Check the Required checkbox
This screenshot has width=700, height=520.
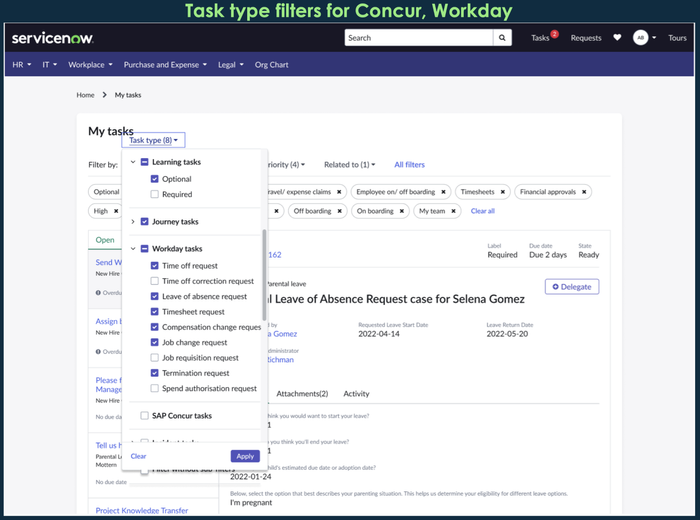pos(154,194)
